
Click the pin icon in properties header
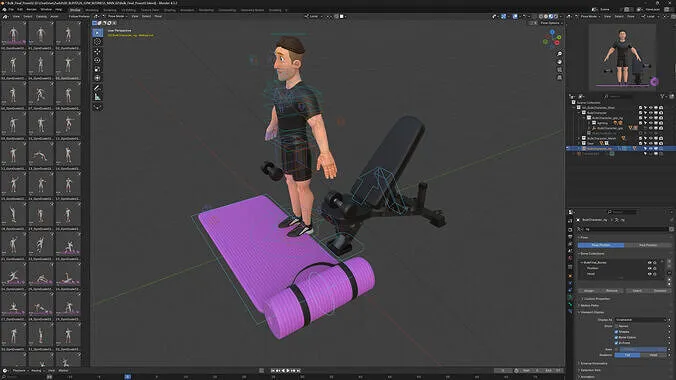(x=672, y=220)
